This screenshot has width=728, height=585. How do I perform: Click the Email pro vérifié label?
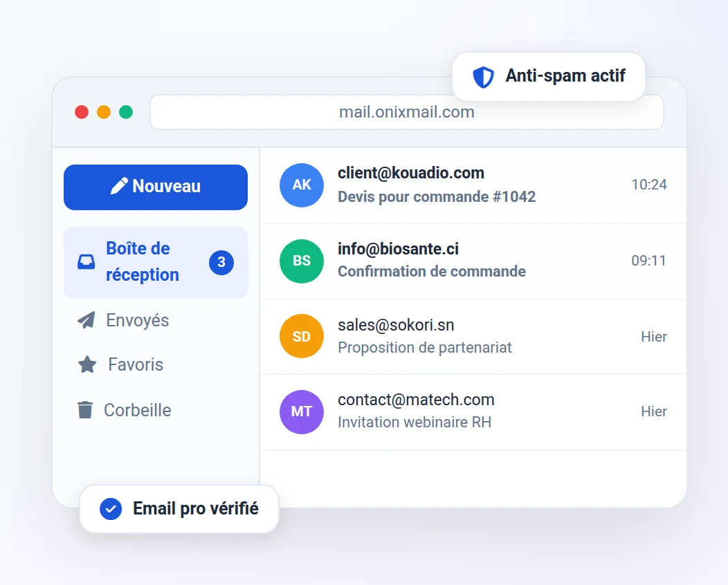click(x=195, y=508)
